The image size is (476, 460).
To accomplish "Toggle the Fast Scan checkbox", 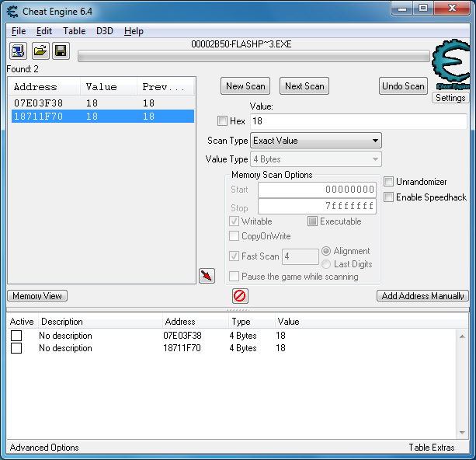I will [x=234, y=256].
